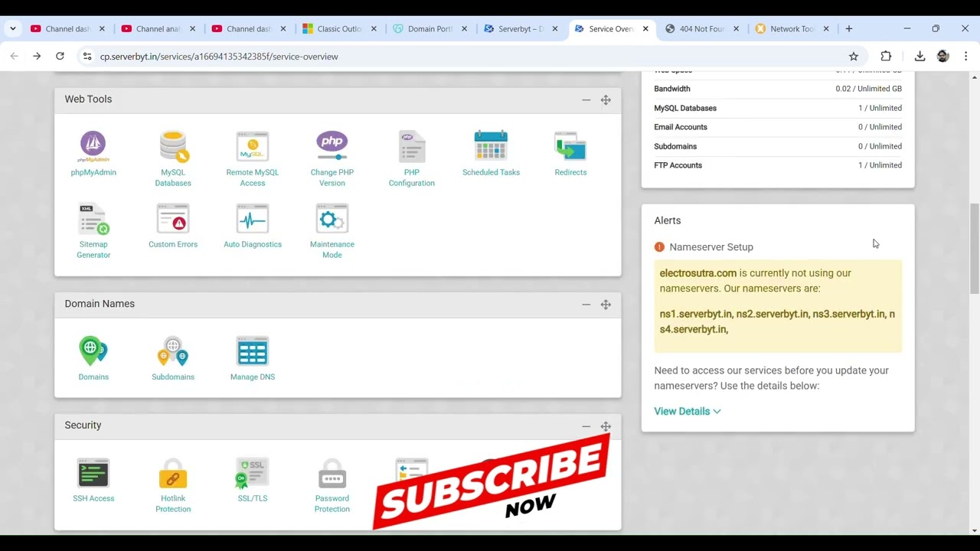Screen dimensions: 980x551
Task: Open a new browser tab
Action: point(848,29)
